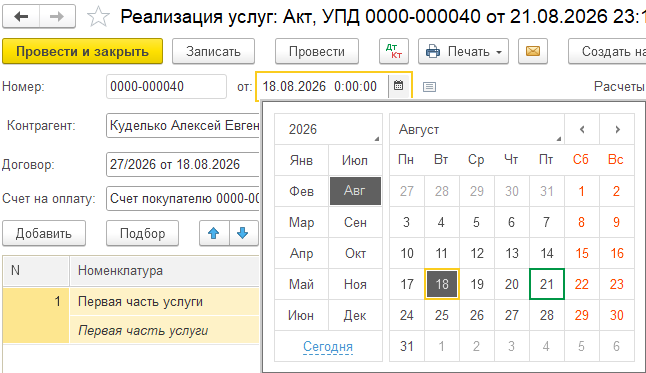Go to previous month in calendar
646x373 pixels.
582,129
